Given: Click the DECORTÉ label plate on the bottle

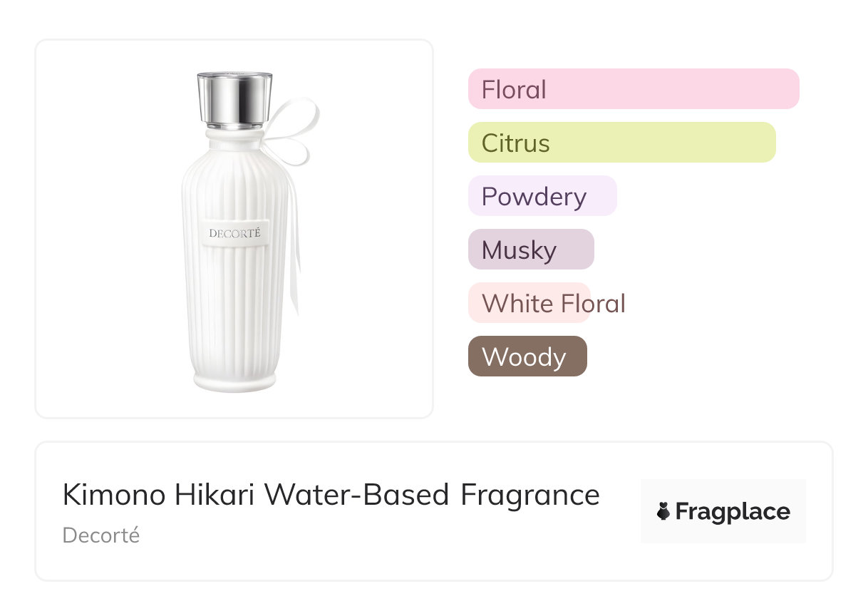Looking at the screenshot, I should pos(235,233).
